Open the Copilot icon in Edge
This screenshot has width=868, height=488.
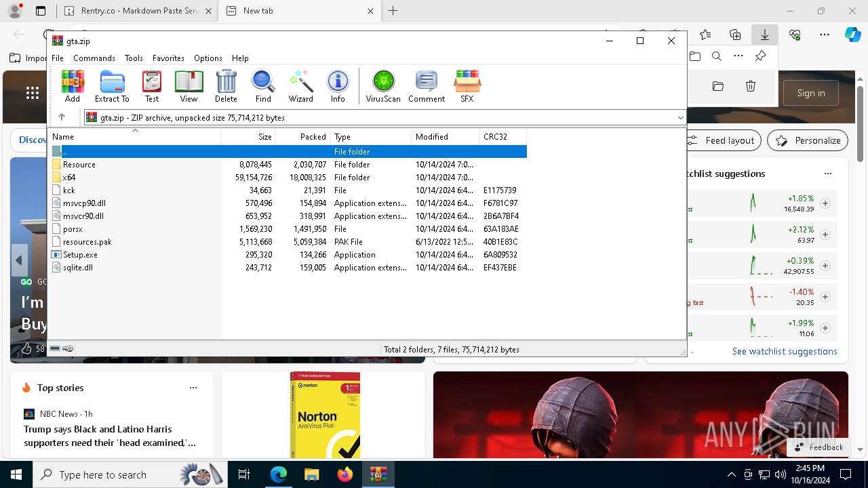(852, 35)
